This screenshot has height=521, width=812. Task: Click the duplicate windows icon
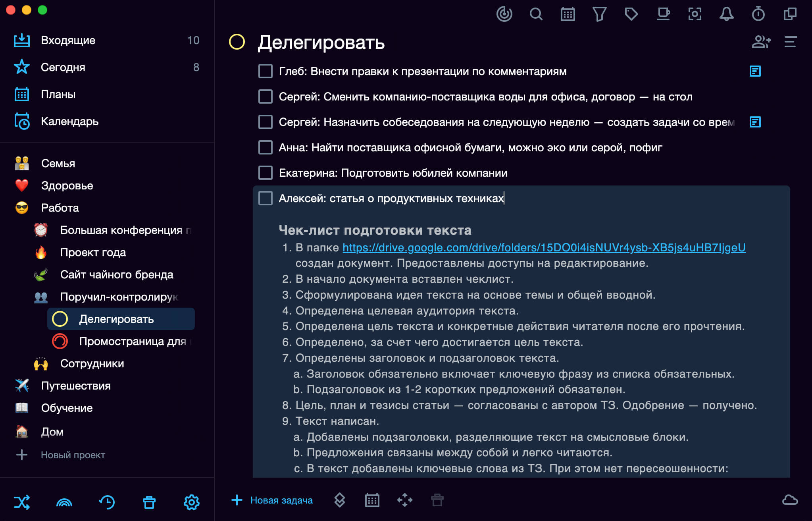[x=790, y=14]
